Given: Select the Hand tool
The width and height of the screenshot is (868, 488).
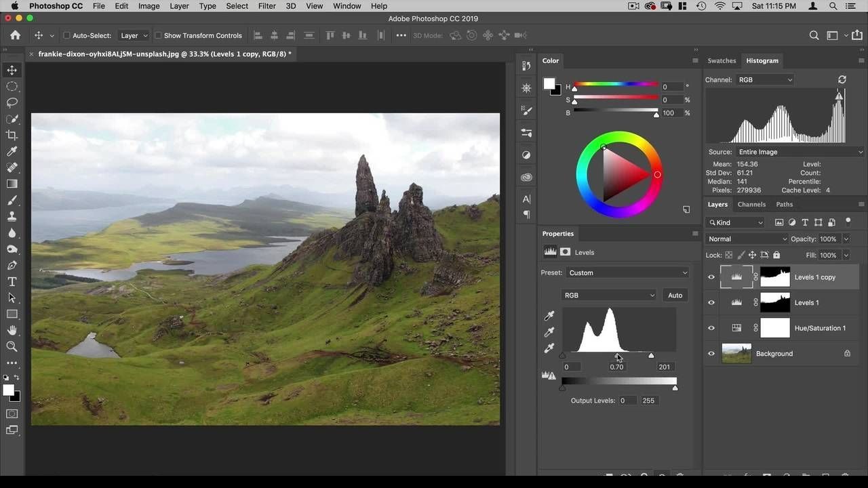Looking at the screenshot, I should click(x=12, y=330).
